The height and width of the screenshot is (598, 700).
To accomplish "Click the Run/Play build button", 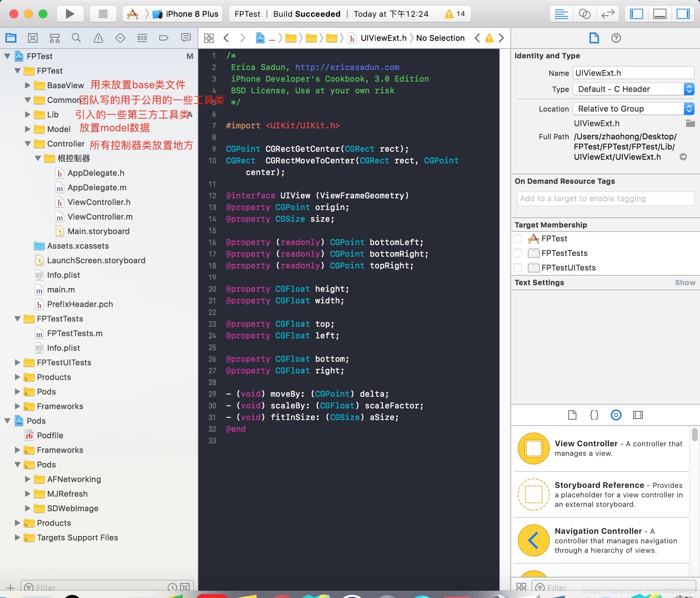I will pyautogui.click(x=69, y=13).
